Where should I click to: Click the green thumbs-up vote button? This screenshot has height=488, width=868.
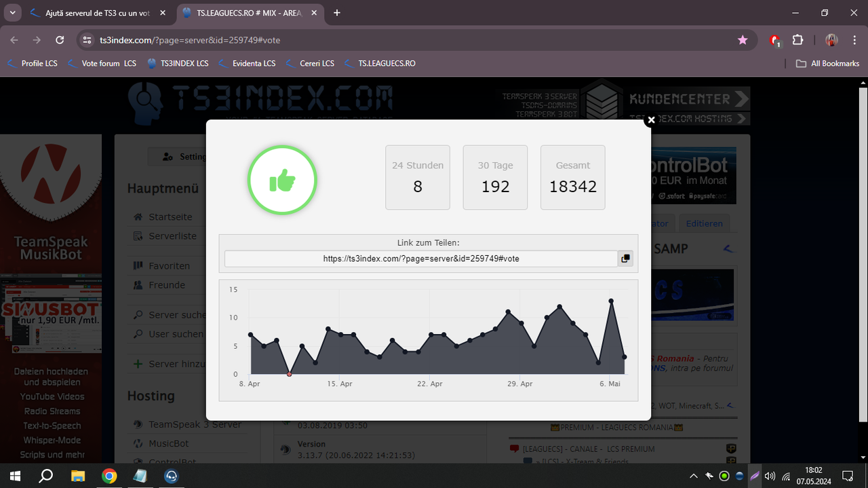(x=283, y=181)
